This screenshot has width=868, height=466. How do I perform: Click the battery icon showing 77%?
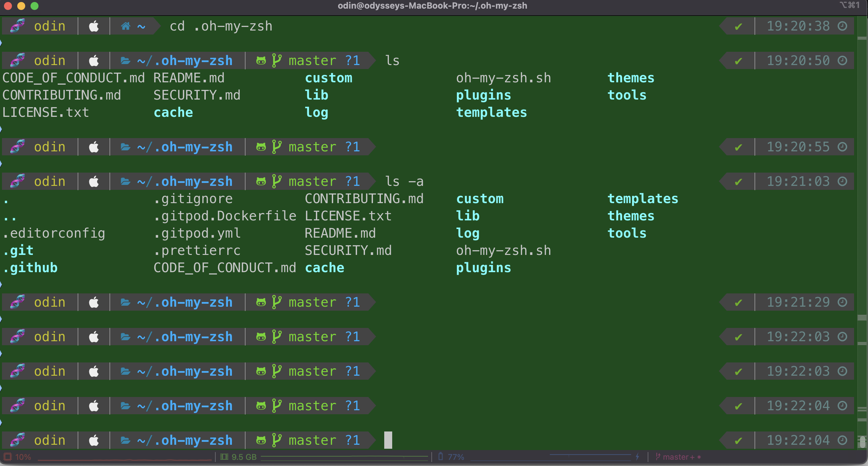(x=440, y=457)
